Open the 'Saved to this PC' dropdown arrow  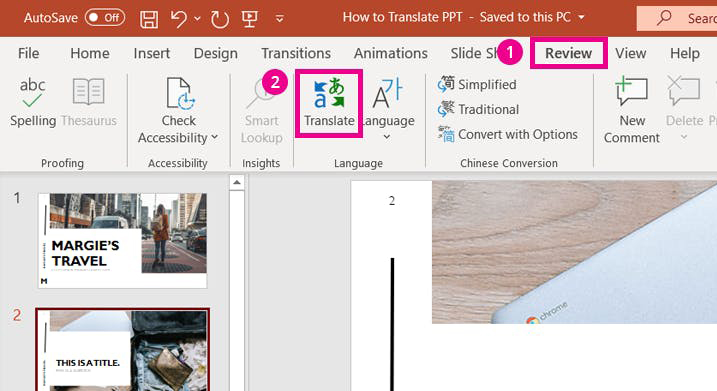coord(582,17)
